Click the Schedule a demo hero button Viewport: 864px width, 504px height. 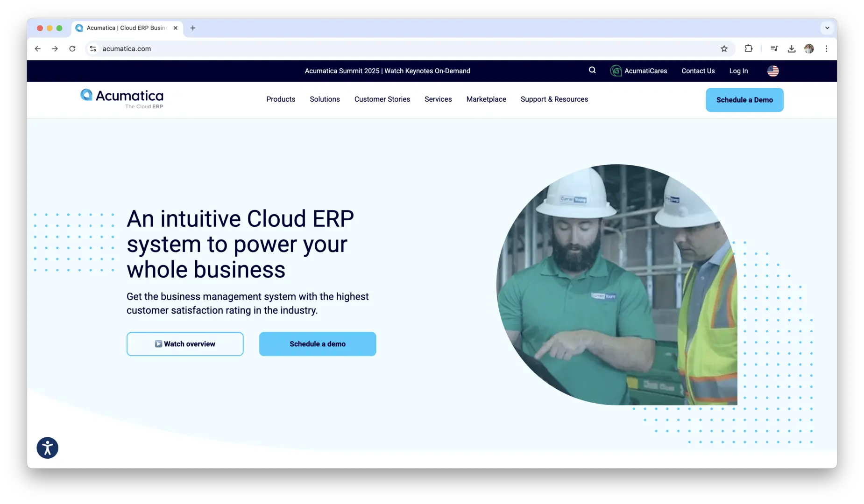coord(318,344)
